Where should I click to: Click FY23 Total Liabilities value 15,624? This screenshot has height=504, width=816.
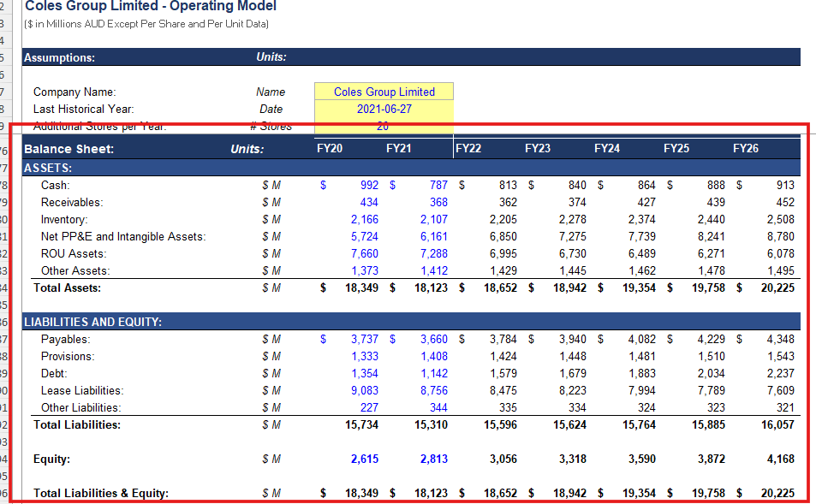tap(570, 425)
